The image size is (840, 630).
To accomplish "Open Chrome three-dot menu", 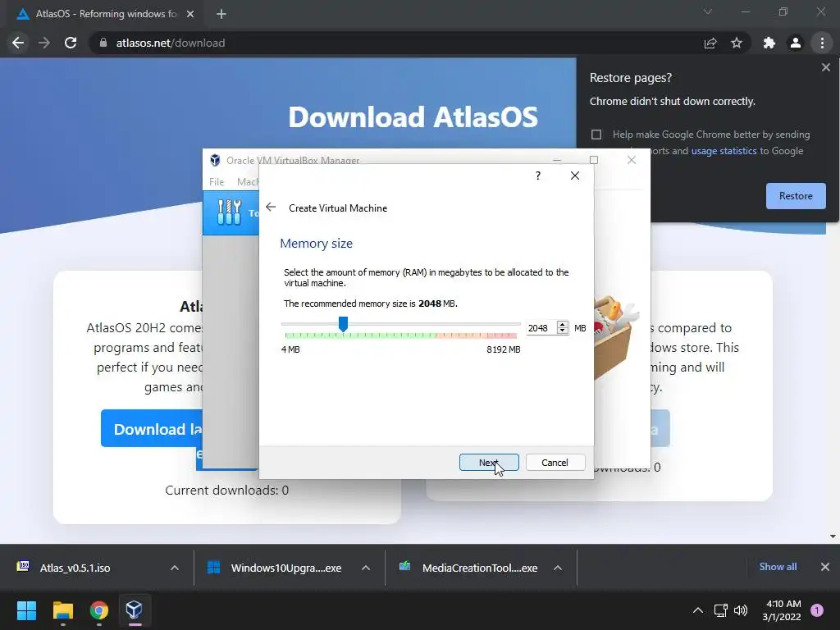I will pos(822,43).
